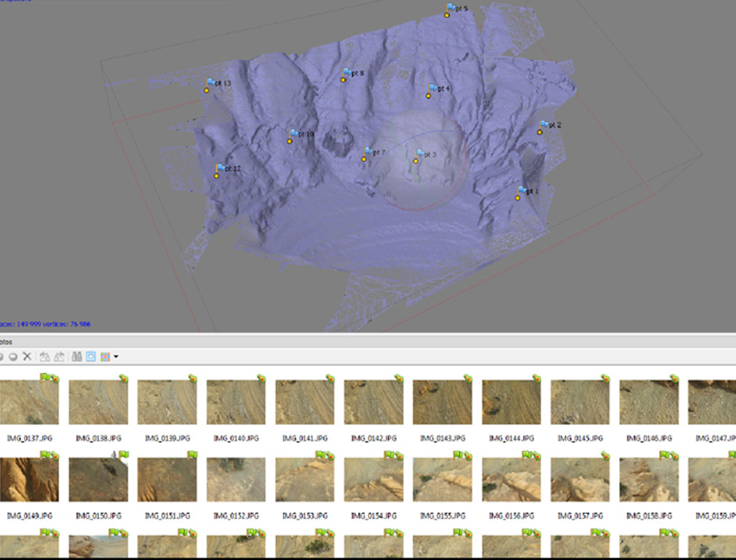Click the colored grid view icon
Image resolution: width=736 pixels, height=560 pixels.
[x=106, y=357]
